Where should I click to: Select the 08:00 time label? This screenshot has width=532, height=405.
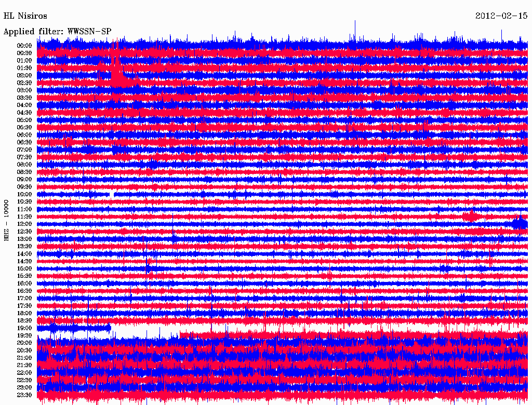[24, 165]
